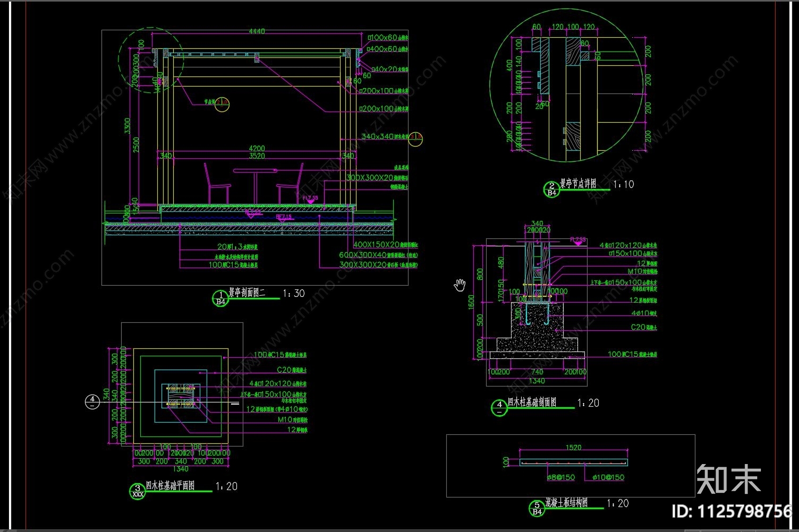Viewport: 799px width, 532px height.
Task: Select the 4200 dimension text
Action: pos(256,148)
